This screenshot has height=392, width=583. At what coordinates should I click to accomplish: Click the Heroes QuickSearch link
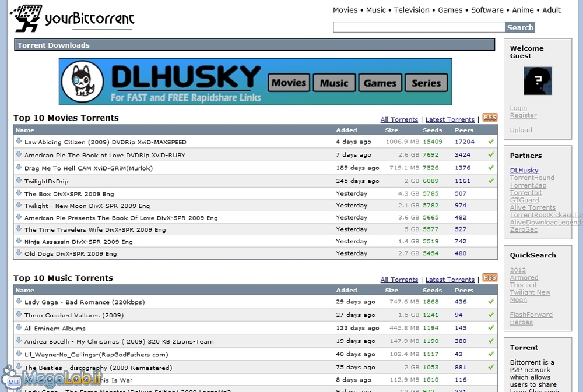pos(521,322)
